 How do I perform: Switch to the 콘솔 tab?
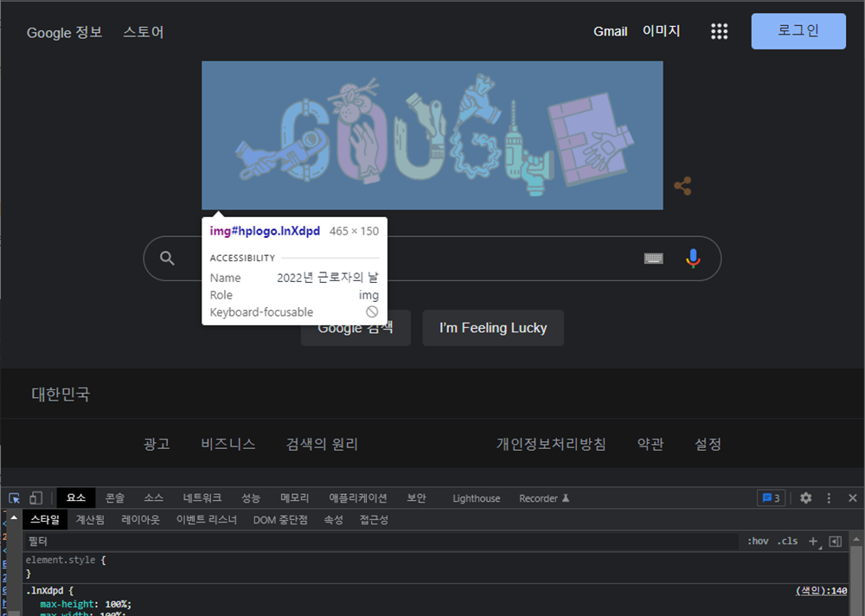pos(115,497)
